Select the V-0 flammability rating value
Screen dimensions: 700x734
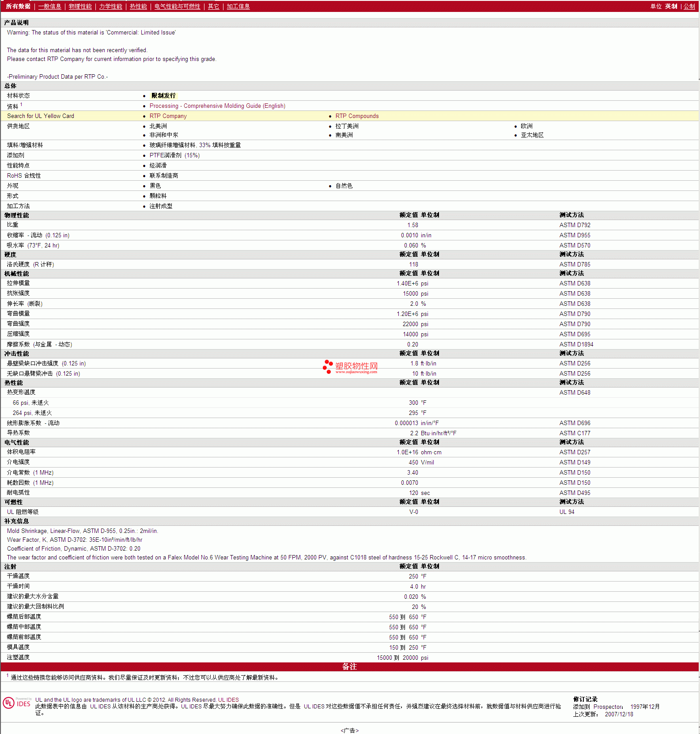tap(414, 512)
